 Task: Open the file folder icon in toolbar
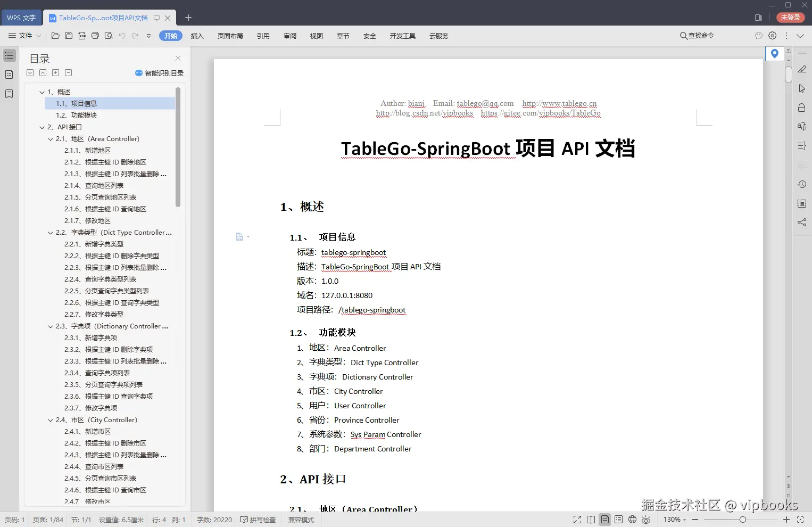pos(55,36)
